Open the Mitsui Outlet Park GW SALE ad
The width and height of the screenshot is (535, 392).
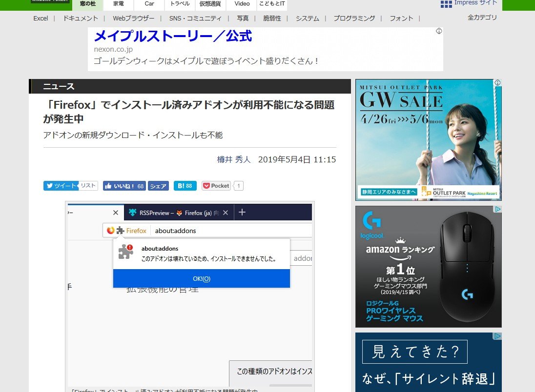tap(428, 140)
